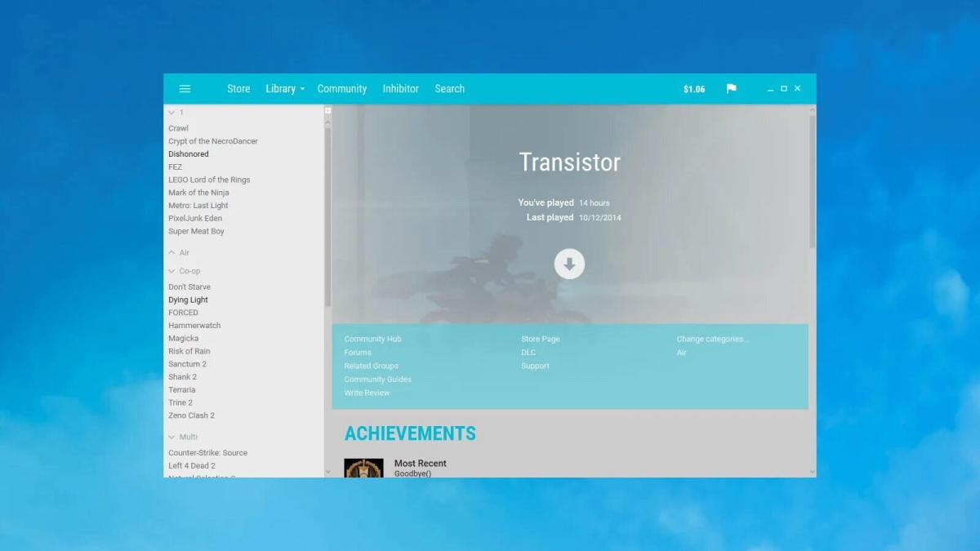Click the small plus icon above game list

tap(327, 110)
